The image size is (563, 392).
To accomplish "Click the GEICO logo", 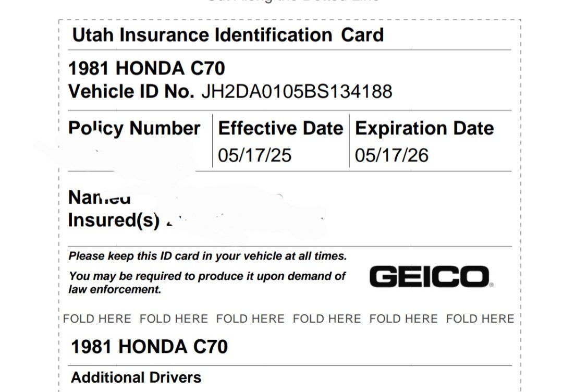I will (429, 277).
